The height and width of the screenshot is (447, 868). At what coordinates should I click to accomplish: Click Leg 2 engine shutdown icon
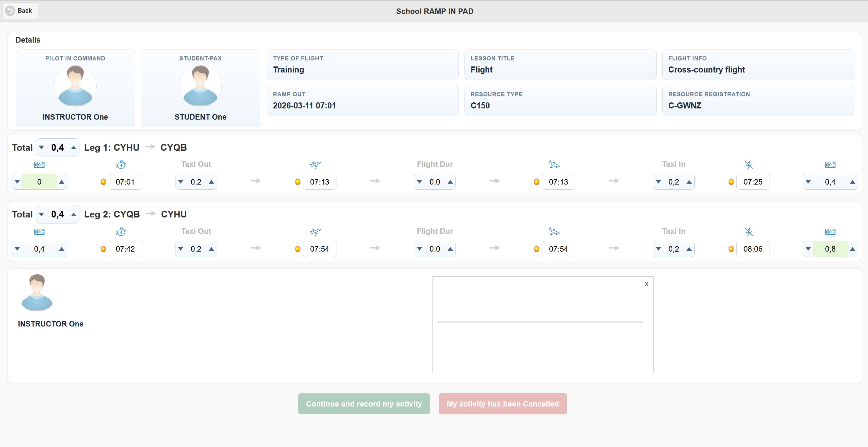(748, 231)
